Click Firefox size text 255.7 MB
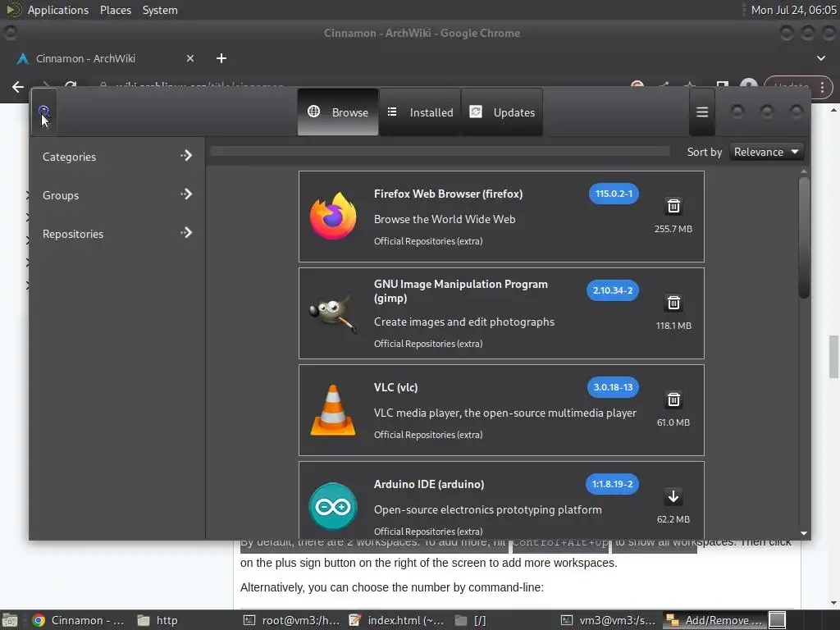Viewport: 840px width, 630px height. pos(673,229)
